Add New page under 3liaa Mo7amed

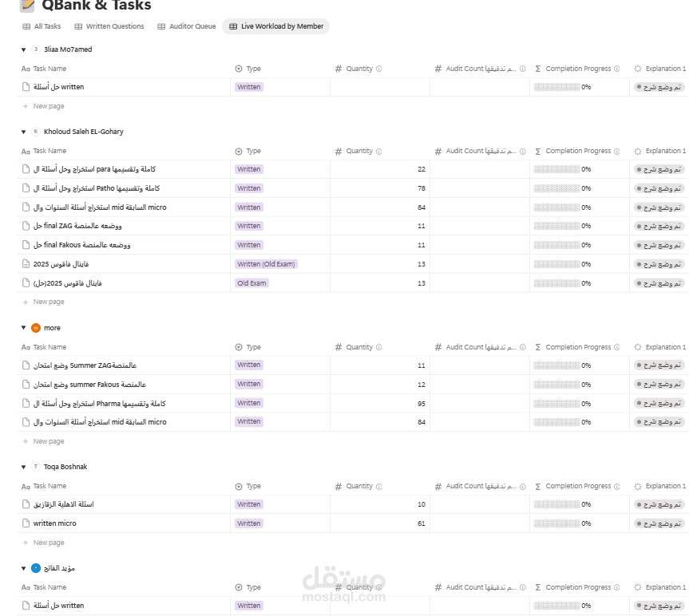[43, 106]
